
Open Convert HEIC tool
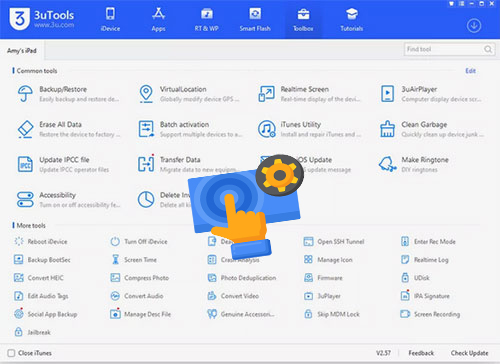[x=39, y=278]
